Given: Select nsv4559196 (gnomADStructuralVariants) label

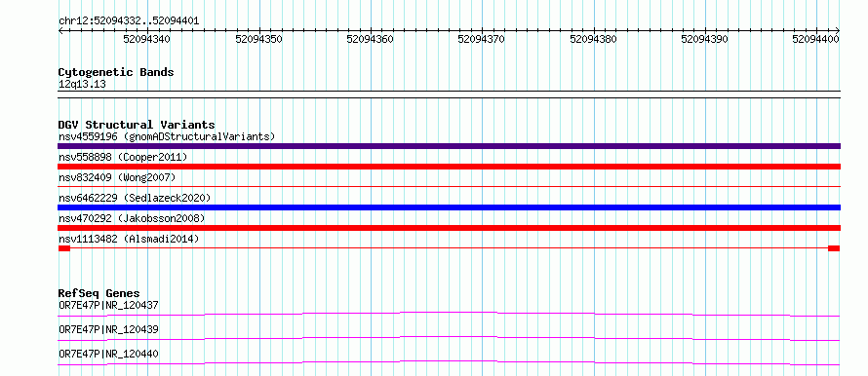Looking at the screenshot, I should (x=167, y=136).
